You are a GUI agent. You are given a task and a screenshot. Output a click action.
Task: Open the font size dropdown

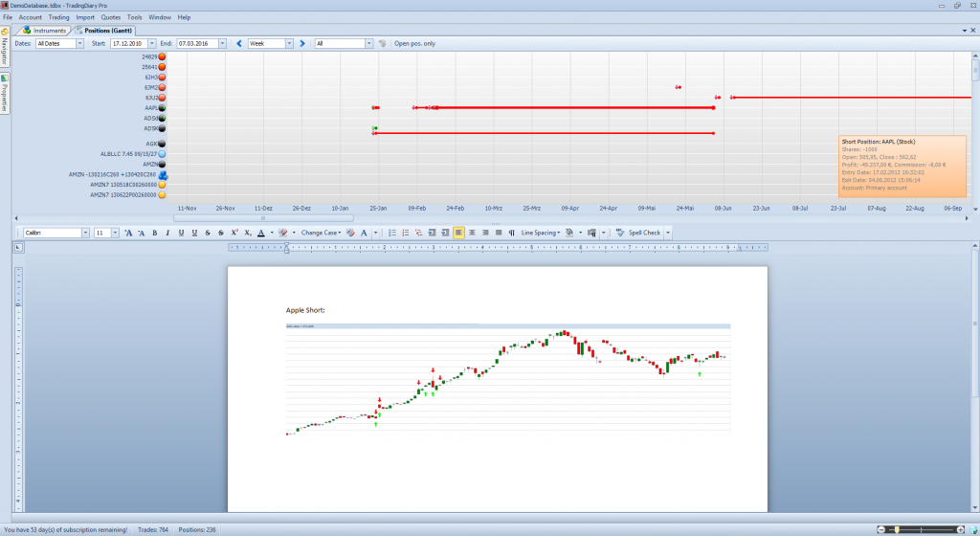(x=115, y=233)
